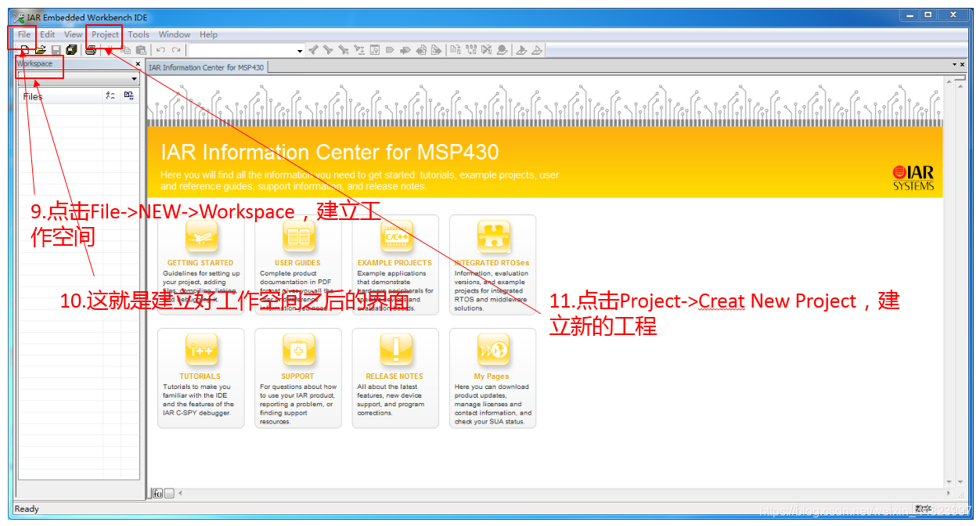980x526 pixels.
Task: Click the Undo toolbar icon
Action: pos(160,50)
